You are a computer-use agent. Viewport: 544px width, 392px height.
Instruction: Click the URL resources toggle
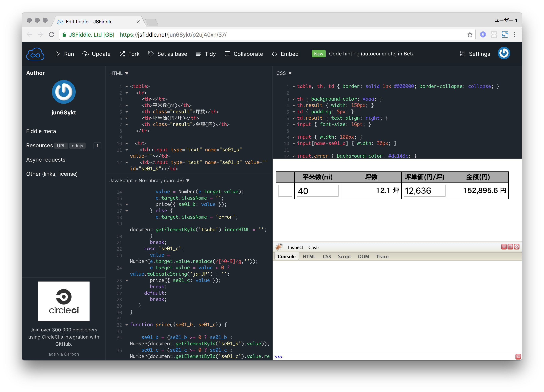(x=61, y=146)
